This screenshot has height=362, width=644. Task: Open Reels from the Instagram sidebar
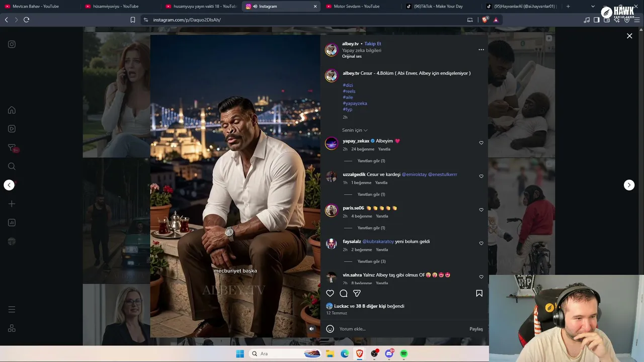(x=12, y=129)
